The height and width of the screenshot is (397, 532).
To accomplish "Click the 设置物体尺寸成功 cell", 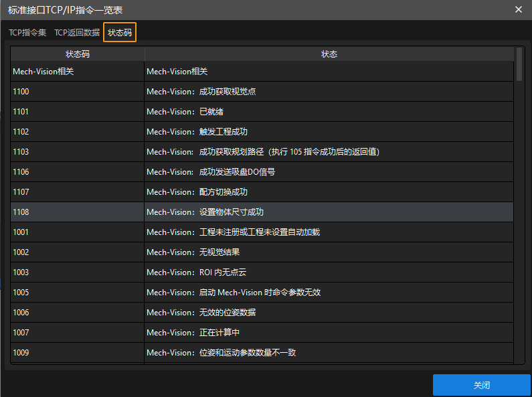I will tap(329, 212).
